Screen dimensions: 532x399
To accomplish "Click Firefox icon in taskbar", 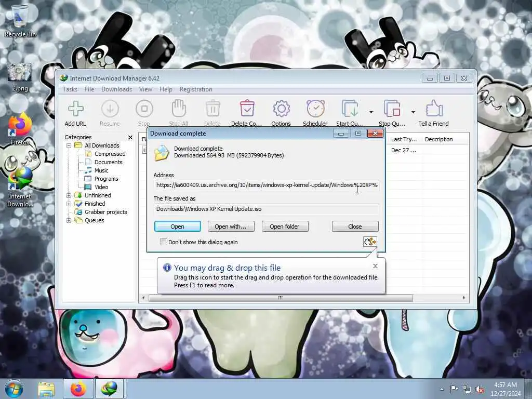I will (x=78, y=389).
